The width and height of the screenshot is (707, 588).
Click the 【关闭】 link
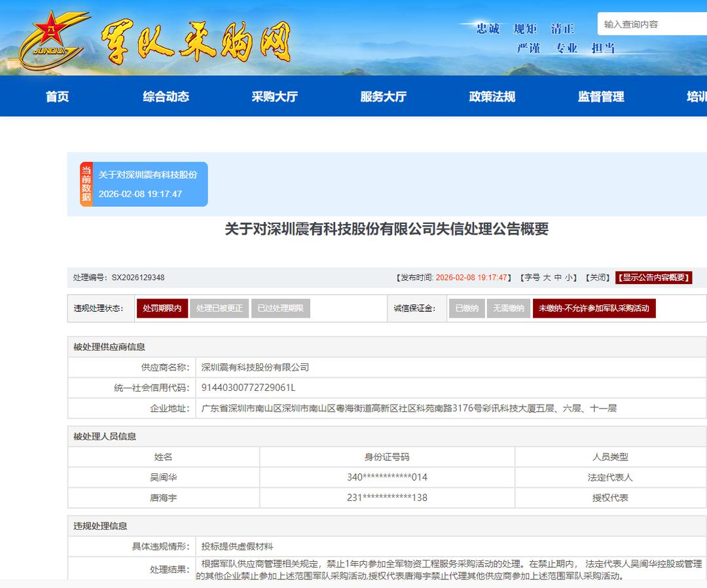point(598,278)
